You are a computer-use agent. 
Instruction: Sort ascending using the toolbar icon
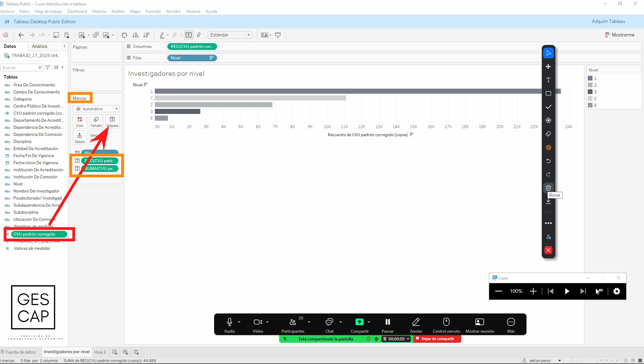pyautogui.click(x=135, y=35)
